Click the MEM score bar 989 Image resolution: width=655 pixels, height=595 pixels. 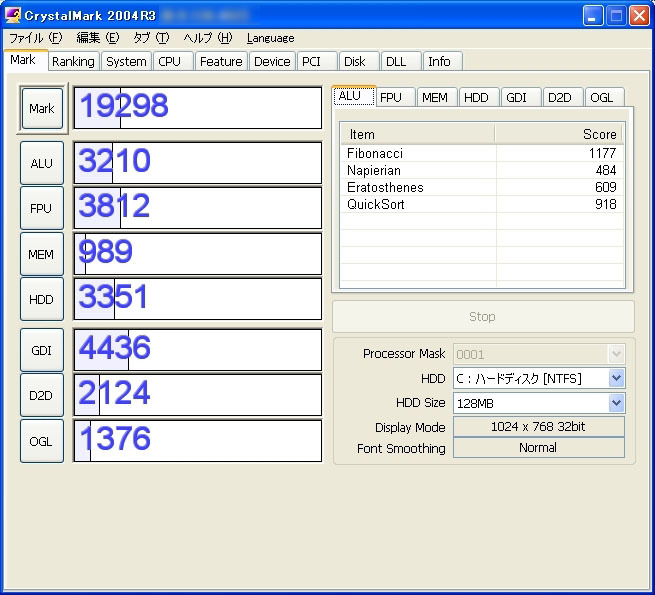pyautogui.click(x=198, y=254)
